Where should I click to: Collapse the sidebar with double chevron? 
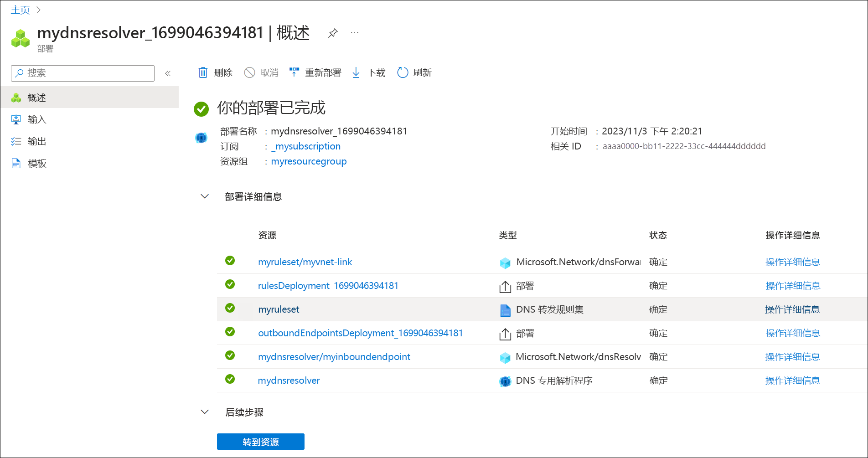tap(168, 73)
